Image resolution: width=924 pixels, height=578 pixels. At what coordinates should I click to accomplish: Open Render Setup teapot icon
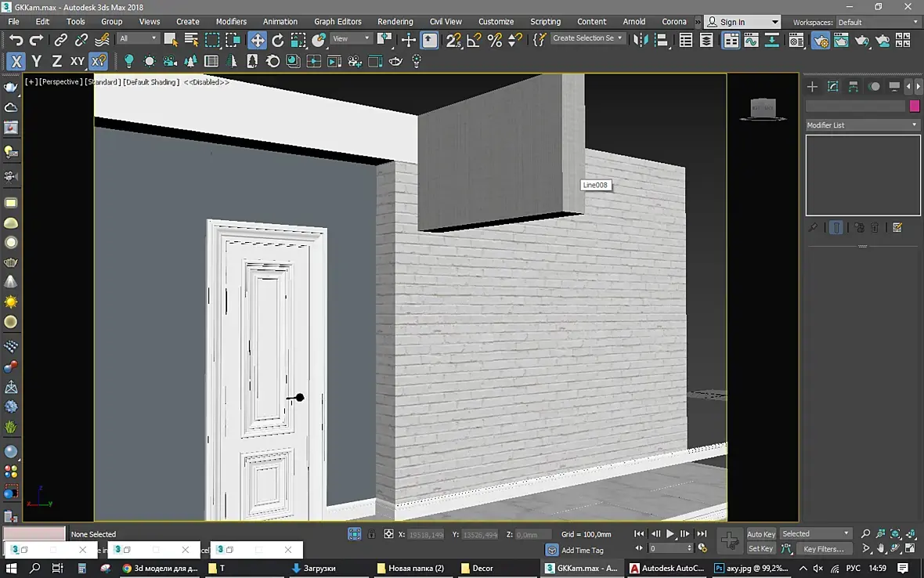821,40
